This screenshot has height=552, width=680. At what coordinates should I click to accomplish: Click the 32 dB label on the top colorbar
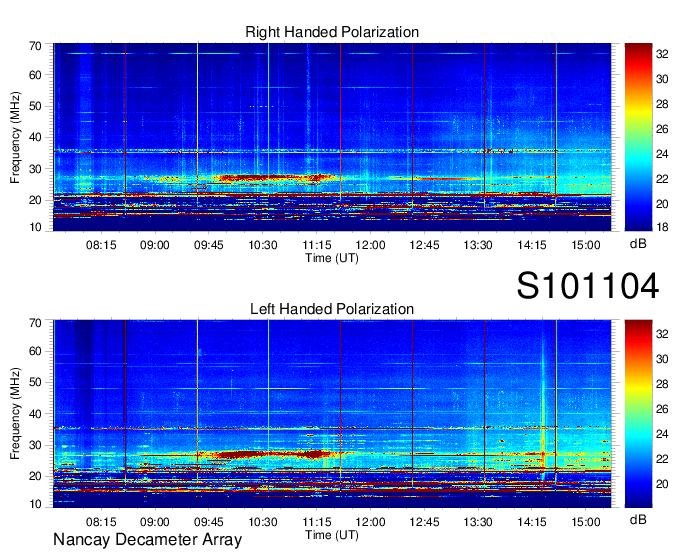[x=662, y=54]
